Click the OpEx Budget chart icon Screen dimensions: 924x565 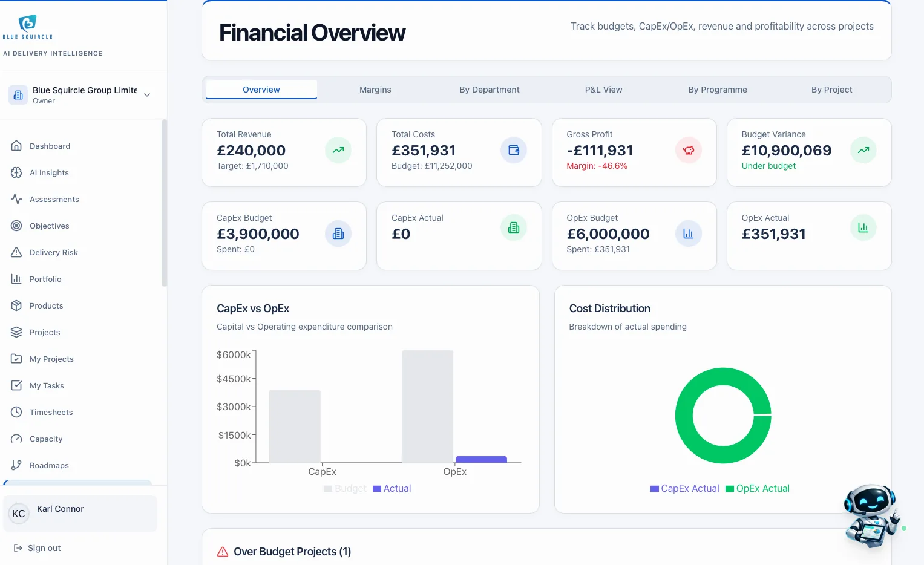[x=689, y=234]
